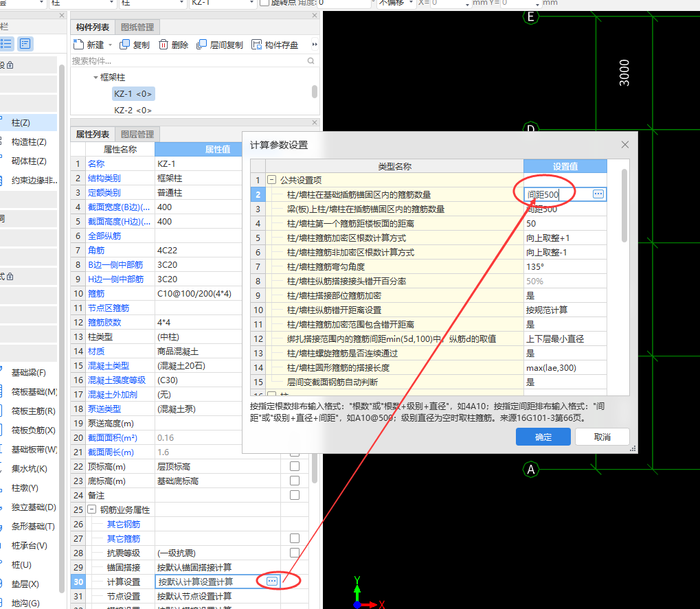Viewport: 700px width, 609px height.
Task: Switch to 图层管理 tab
Action: point(137,135)
